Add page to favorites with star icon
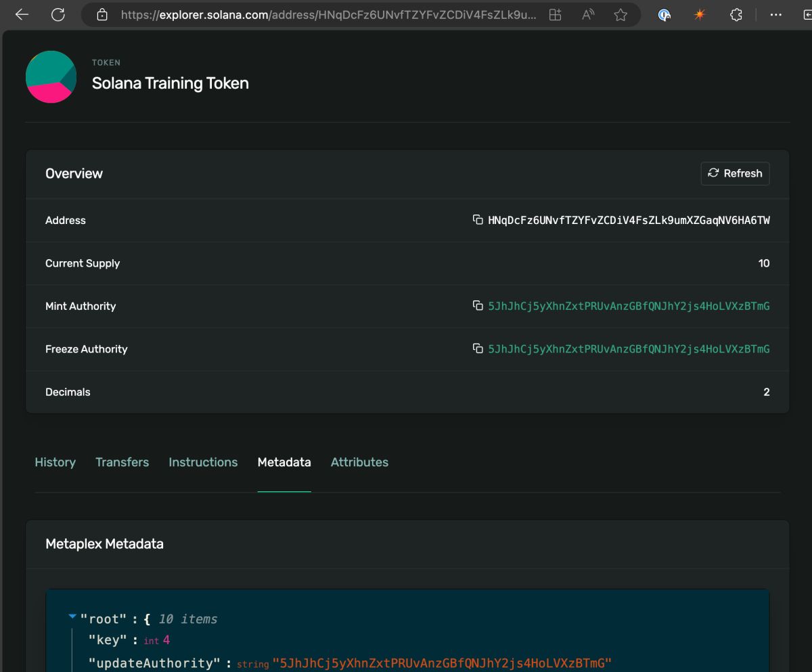Viewport: 812px width, 672px height. click(x=621, y=15)
